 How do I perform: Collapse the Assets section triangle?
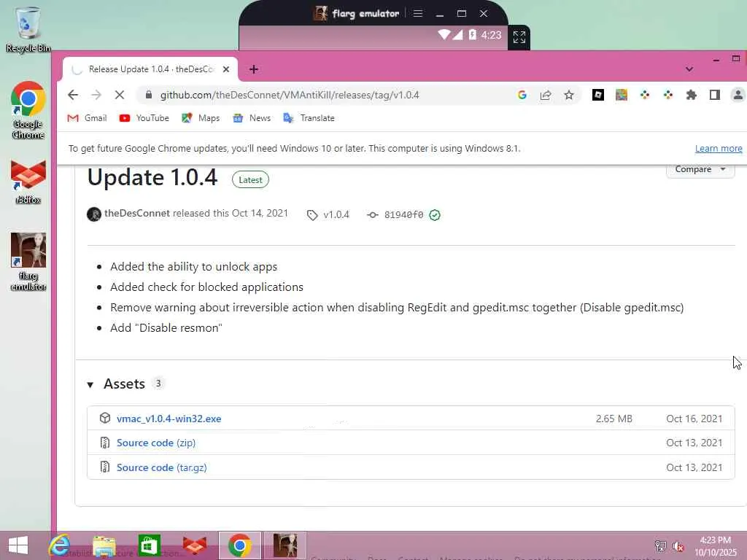(90, 384)
